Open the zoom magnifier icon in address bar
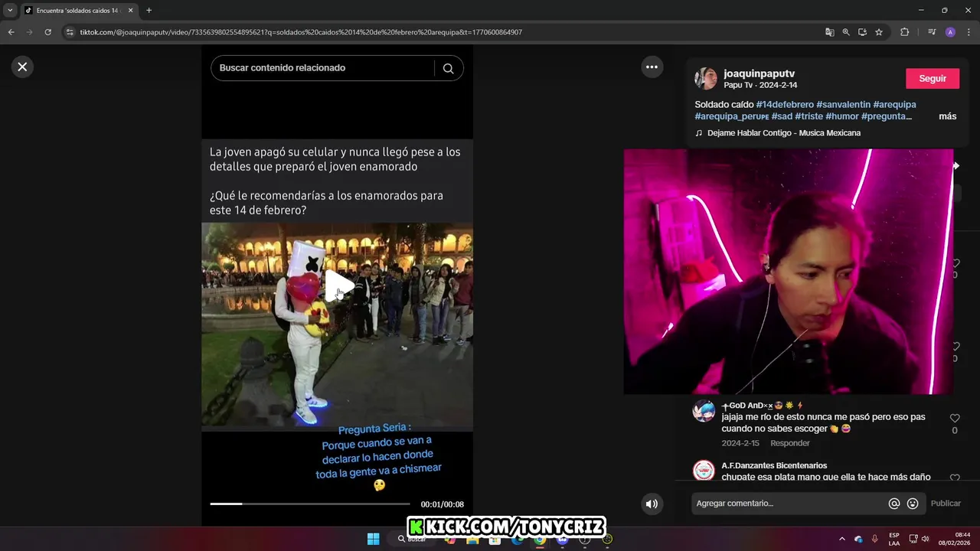 click(846, 32)
